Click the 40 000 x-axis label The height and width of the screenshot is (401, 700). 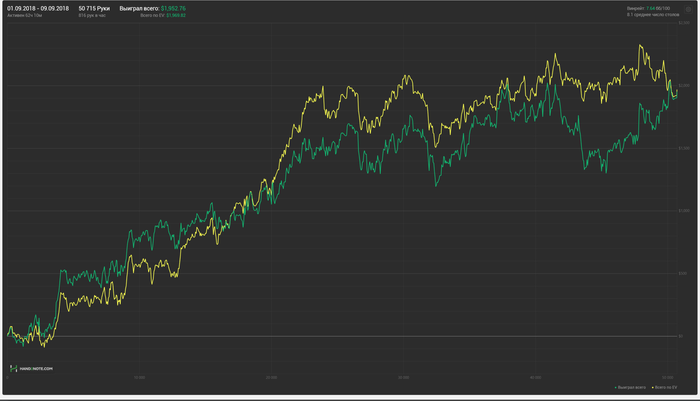tap(536, 378)
